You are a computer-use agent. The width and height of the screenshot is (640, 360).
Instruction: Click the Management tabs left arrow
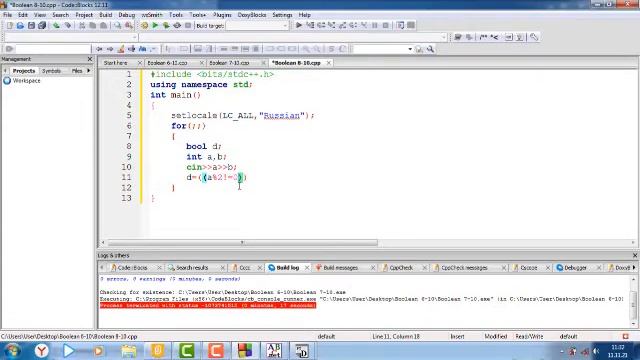point(5,71)
